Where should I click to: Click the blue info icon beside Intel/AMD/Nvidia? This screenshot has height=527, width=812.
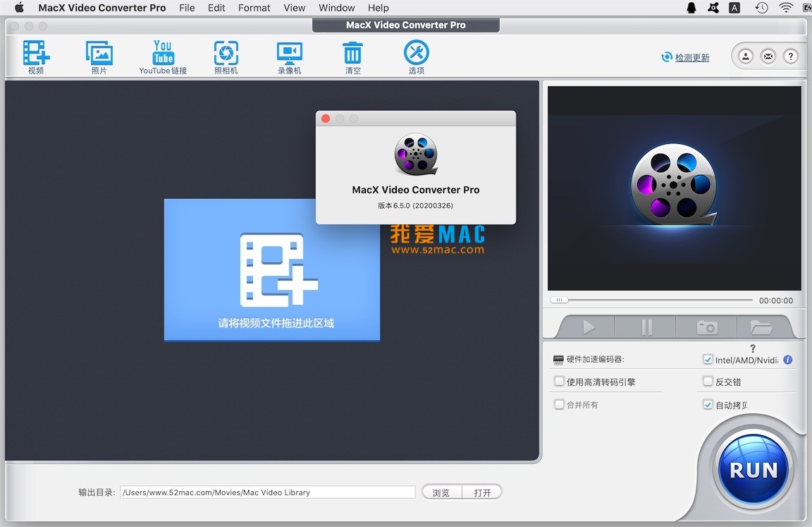pos(787,360)
